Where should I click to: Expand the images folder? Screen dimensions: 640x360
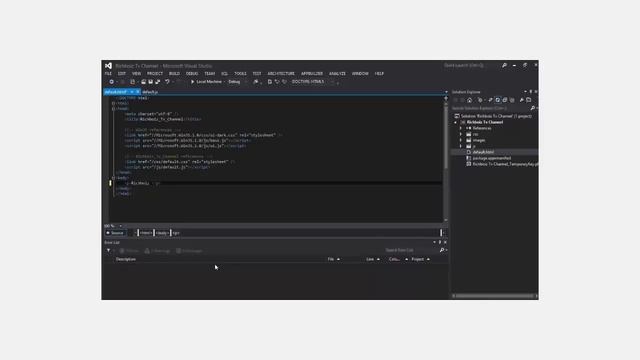tap(461, 140)
